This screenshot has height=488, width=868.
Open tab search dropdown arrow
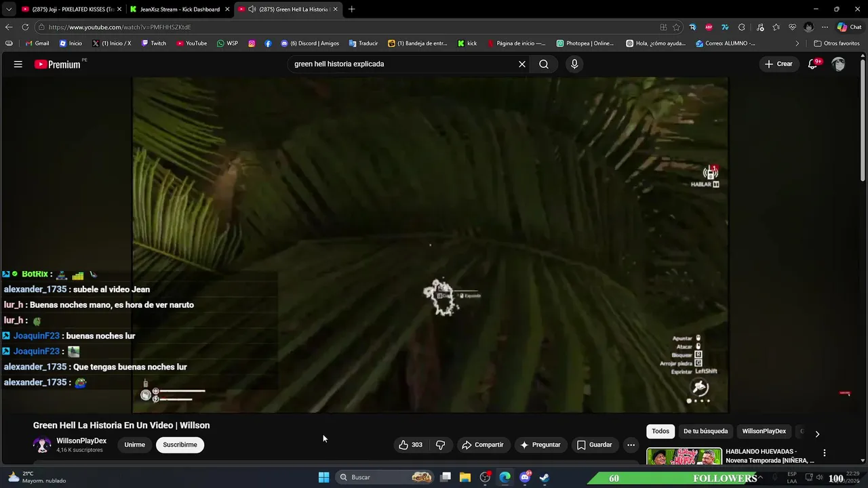click(8, 9)
